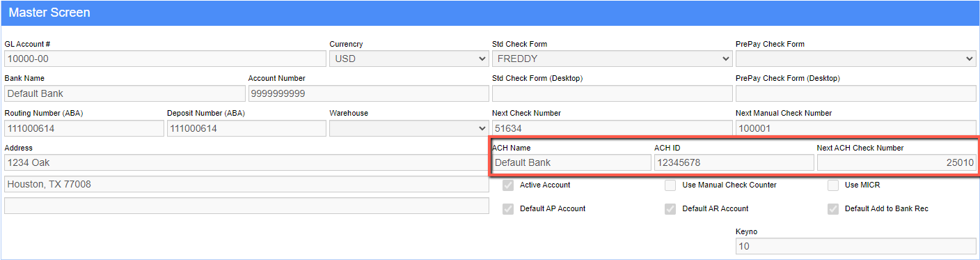The width and height of the screenshot is (980, 260).
Task: Enable Use Manual Check Counter
Action: (x=670, y=185)
